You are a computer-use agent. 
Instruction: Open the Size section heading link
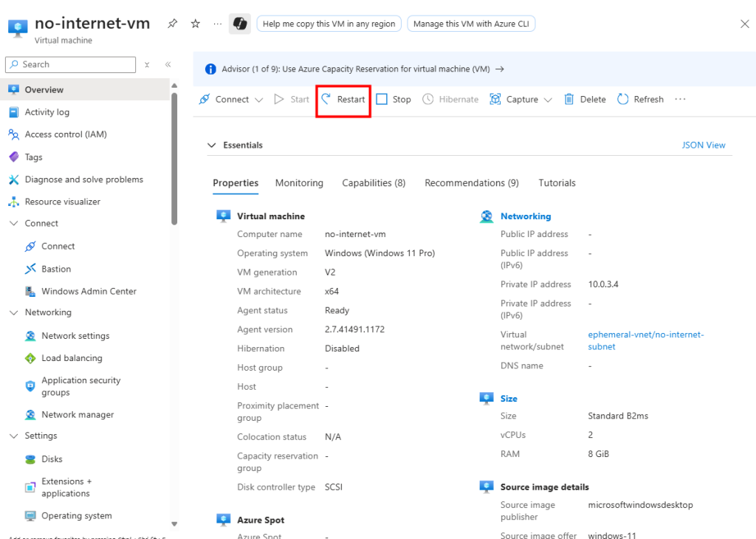pyautogui.click(x=509, y=398)
